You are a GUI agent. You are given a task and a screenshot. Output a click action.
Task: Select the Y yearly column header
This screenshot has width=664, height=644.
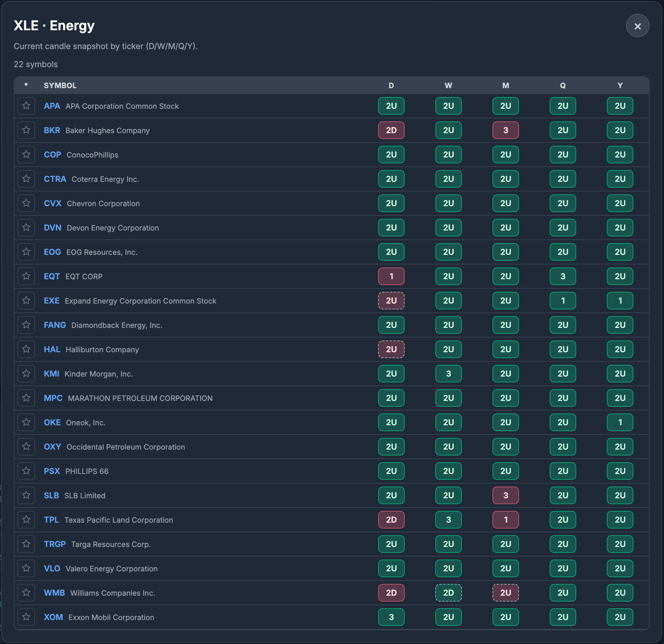pos(620,85)
